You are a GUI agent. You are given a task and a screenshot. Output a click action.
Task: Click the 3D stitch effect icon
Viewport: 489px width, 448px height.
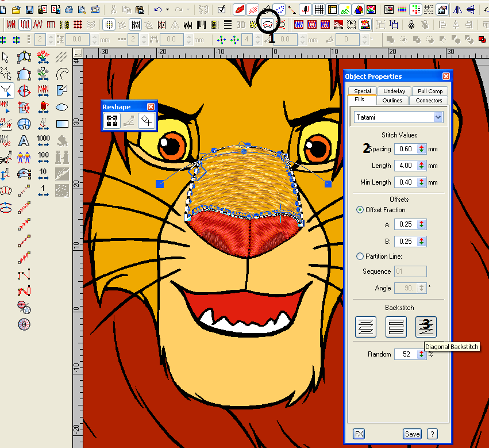click(x=241, y=24)
